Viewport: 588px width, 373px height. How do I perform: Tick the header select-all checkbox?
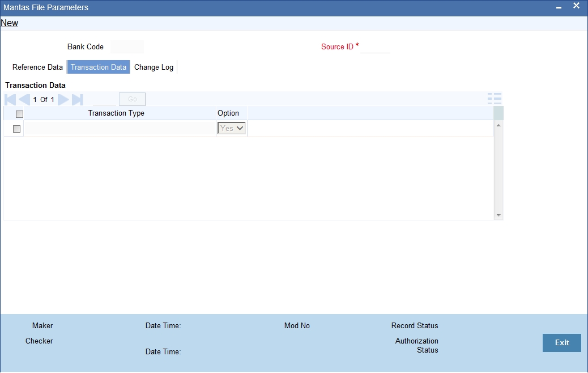tap(19, 114)
